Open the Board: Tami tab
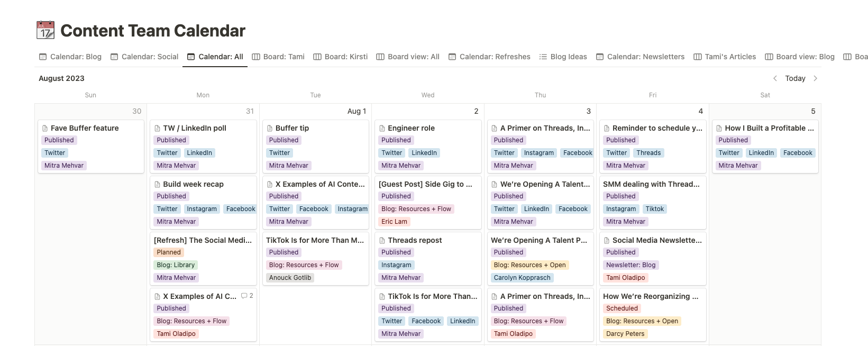 tap(278, 57)
